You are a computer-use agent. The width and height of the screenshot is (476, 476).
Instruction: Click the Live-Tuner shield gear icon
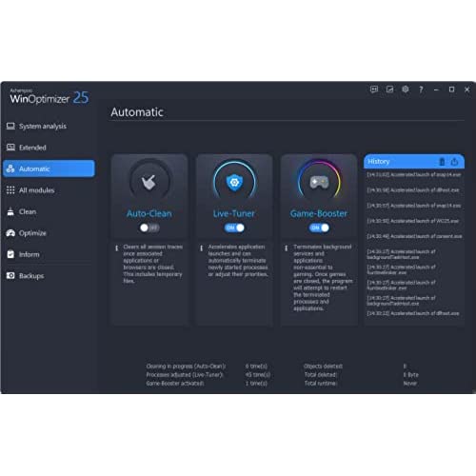point(234,183)
